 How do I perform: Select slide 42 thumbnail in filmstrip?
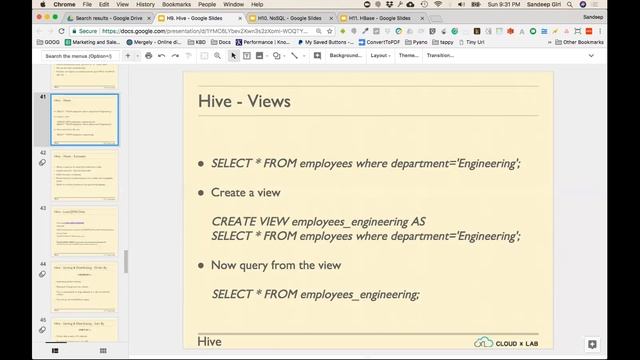click(x=84, y=176)
